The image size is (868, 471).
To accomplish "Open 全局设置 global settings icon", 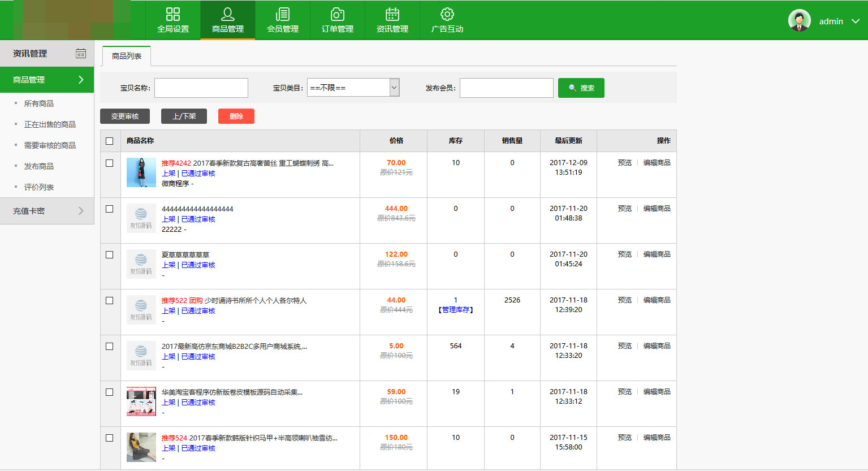I will coord(173,14).
